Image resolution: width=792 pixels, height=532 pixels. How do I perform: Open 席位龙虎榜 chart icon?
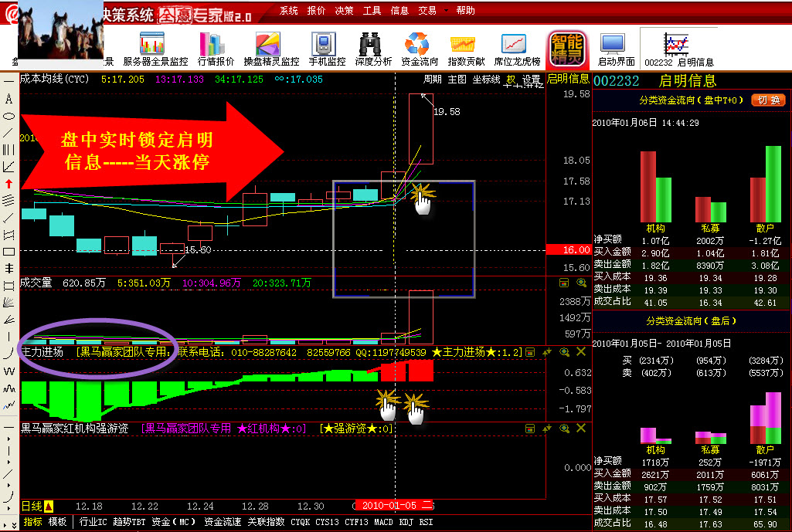(x=517, y=48)
